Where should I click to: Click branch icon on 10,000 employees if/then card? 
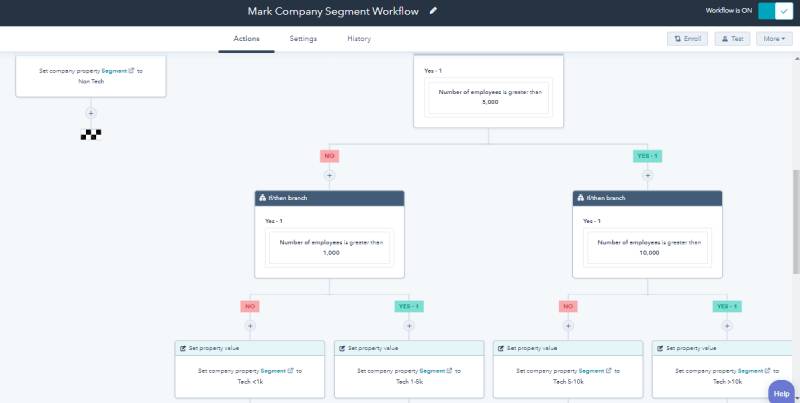click(x=581, y=198)
